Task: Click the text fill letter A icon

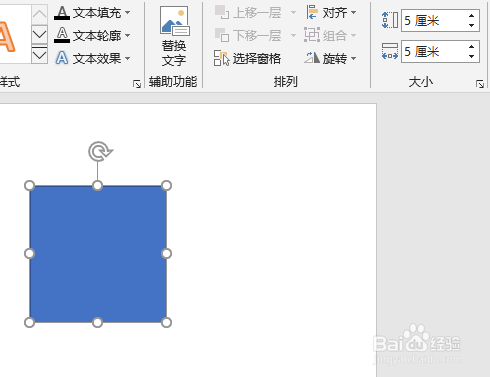Action: pyautogui.click(x=62, y=13)
